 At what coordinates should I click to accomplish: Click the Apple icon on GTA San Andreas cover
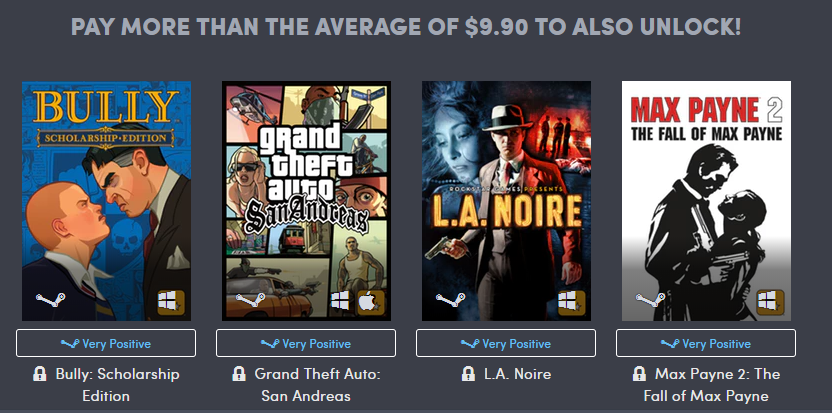pos(371,303)
